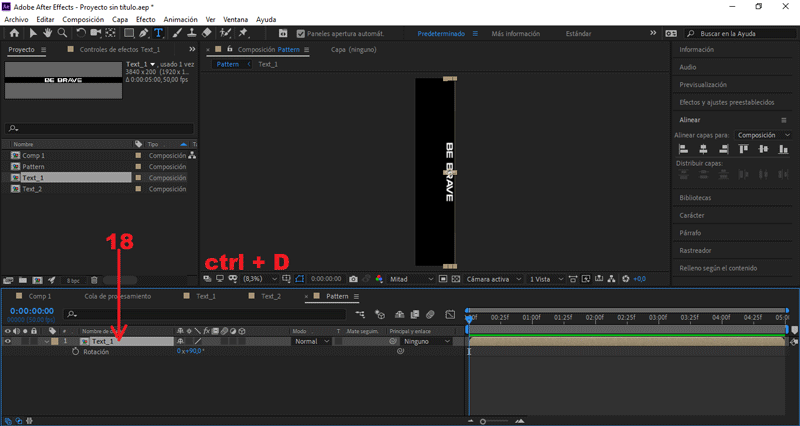Select the highlighted Type tool
800x426 pixels.
[159, 33]
